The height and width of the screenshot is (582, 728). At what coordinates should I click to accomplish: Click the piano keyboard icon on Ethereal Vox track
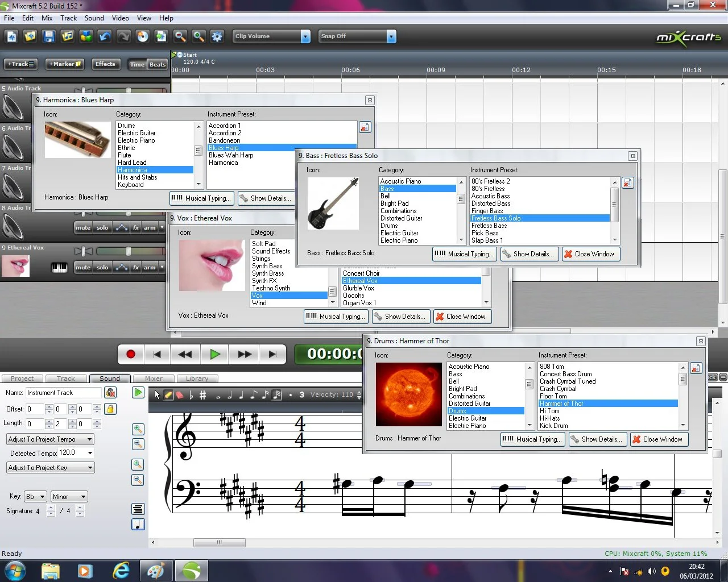60,267
